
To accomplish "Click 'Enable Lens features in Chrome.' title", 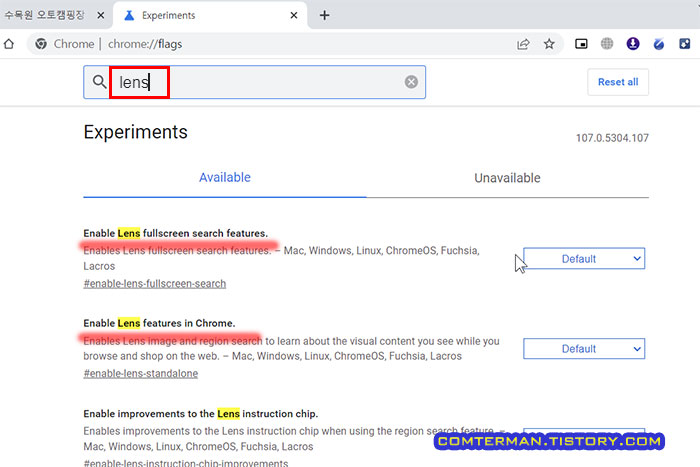I will click(159, 323).
